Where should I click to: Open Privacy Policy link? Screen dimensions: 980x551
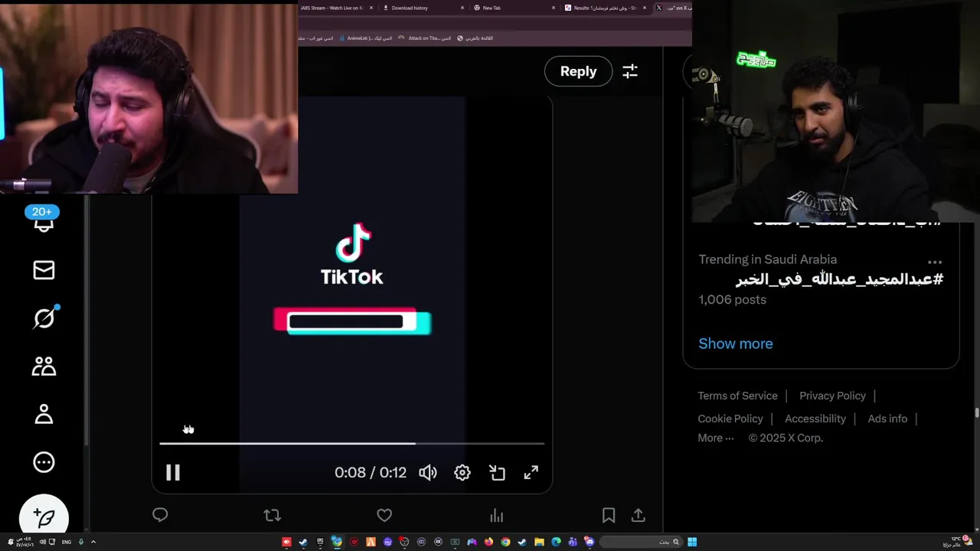click(x=832, y=396)
